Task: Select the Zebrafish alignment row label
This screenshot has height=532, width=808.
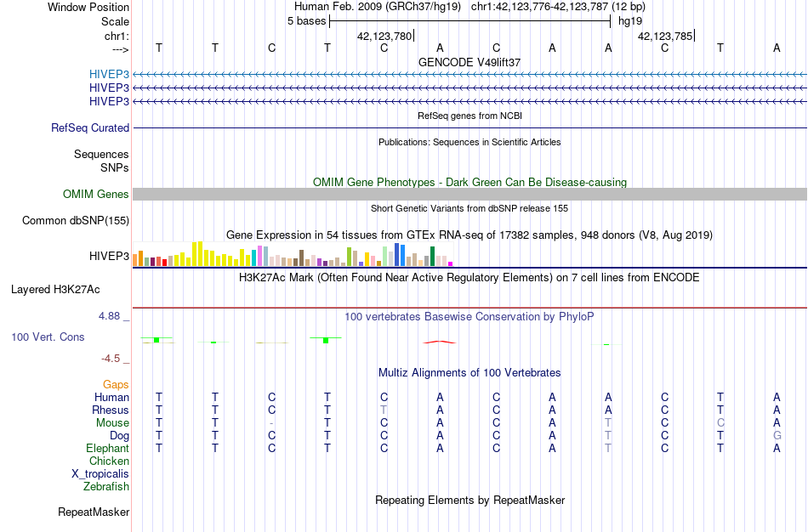Action: (x=106, y=487)
